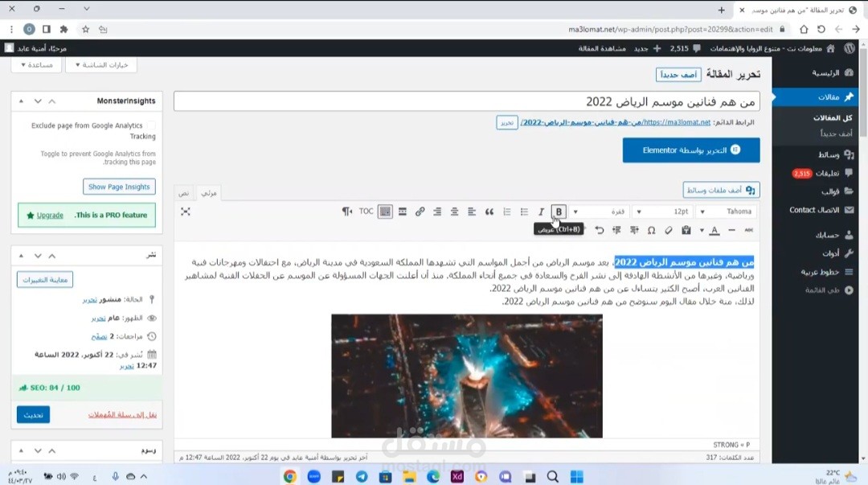Apply italic formatting to text

coord(541,212)
